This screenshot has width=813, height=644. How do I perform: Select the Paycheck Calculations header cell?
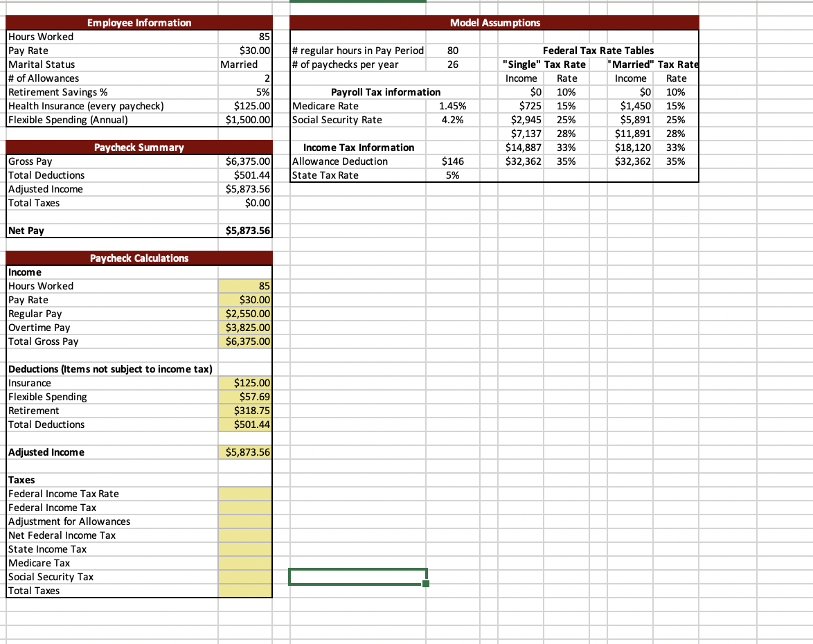[138, 258]
